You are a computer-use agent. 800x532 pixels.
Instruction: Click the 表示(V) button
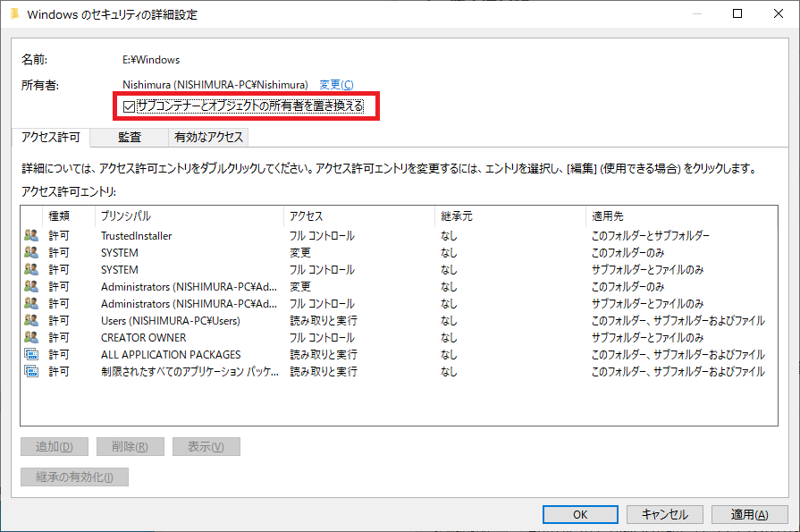tap(206, 447)
